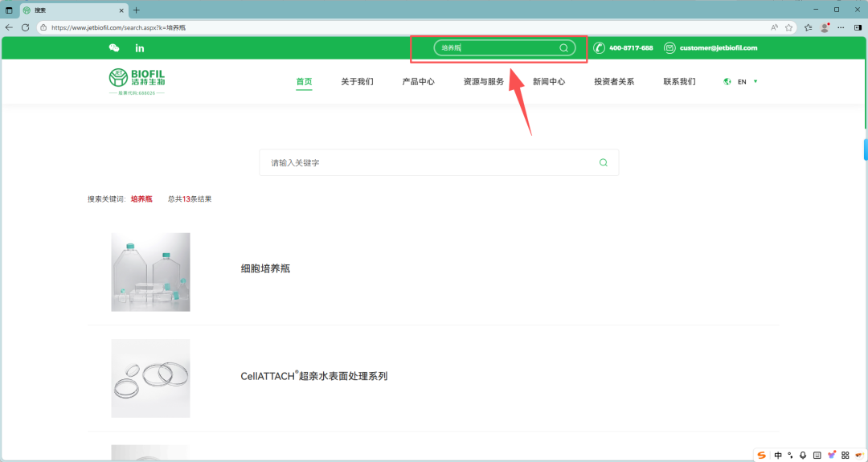Screen dimensions: 868x462
Task: Open a new tab with the plus icon
Action: (x=136, y=10)
